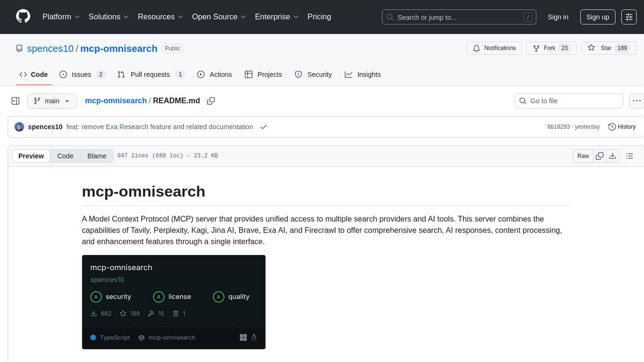Click the Issues count badge 2
644x362 pixels.
coord(100,74)
